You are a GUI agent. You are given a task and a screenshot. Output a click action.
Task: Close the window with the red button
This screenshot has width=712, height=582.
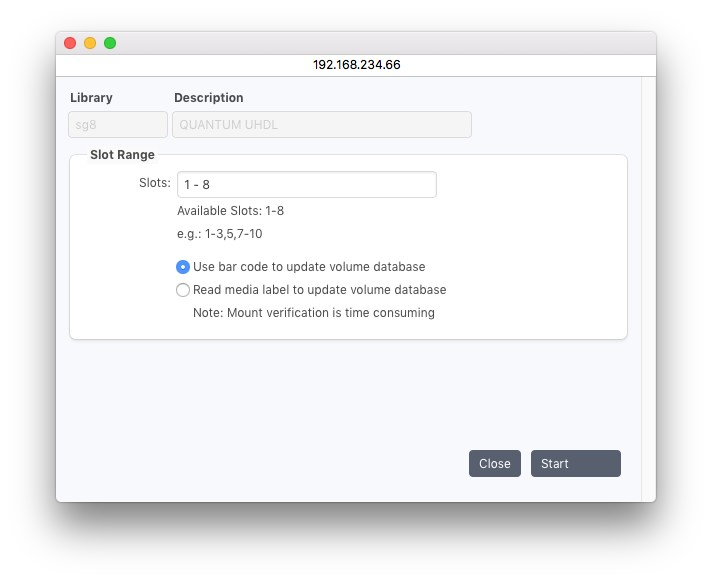point(70,43)
